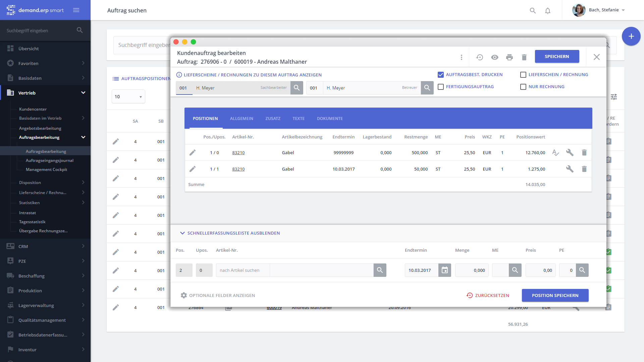Screen dimensions: 644x362
Task: Uncheck Auftragsbest. drucken checkbox
Action: 441,75
